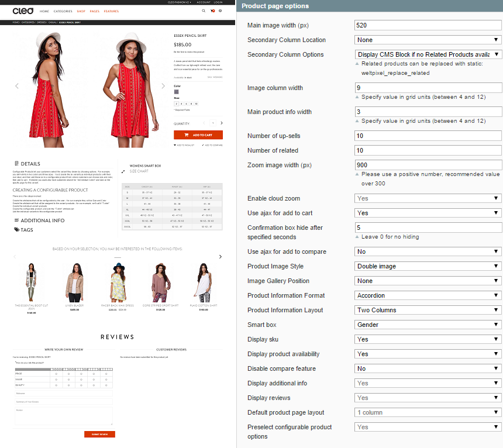Click the Size Chart expand icon
Viewport: 503px width, 448px height.
[x=123, y=171]
